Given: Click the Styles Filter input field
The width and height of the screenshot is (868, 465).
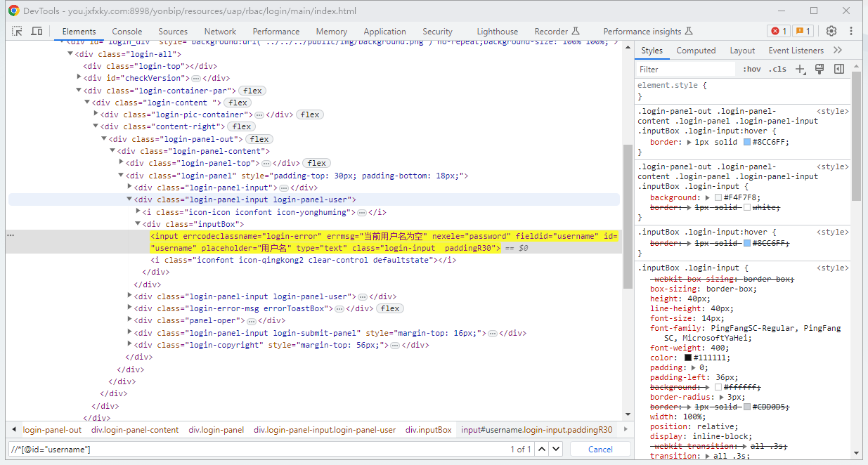Looking at the screenshot, I should 685,69.
